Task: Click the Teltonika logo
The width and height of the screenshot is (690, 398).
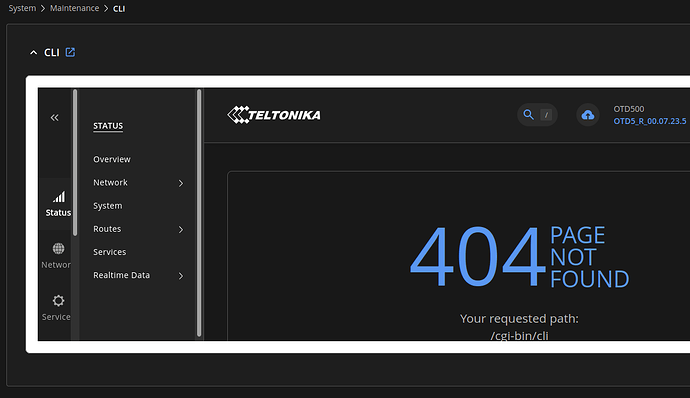Action: tap(274, 115)
